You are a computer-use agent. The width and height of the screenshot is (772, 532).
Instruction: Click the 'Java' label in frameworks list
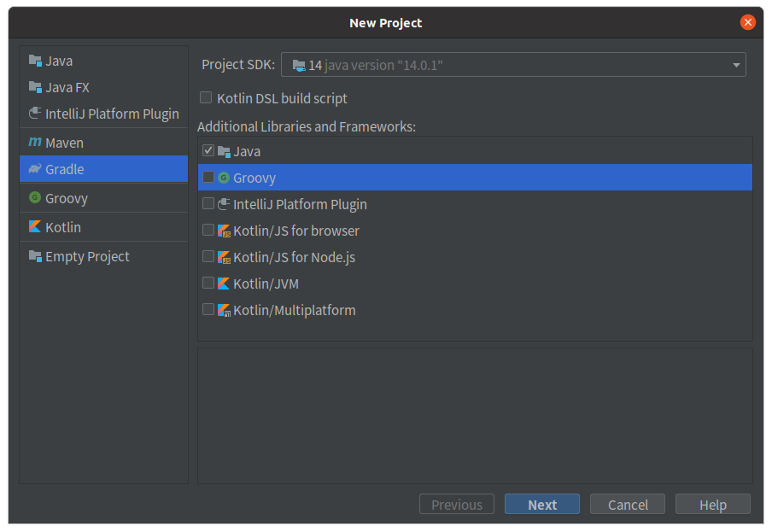coord(247,152)
